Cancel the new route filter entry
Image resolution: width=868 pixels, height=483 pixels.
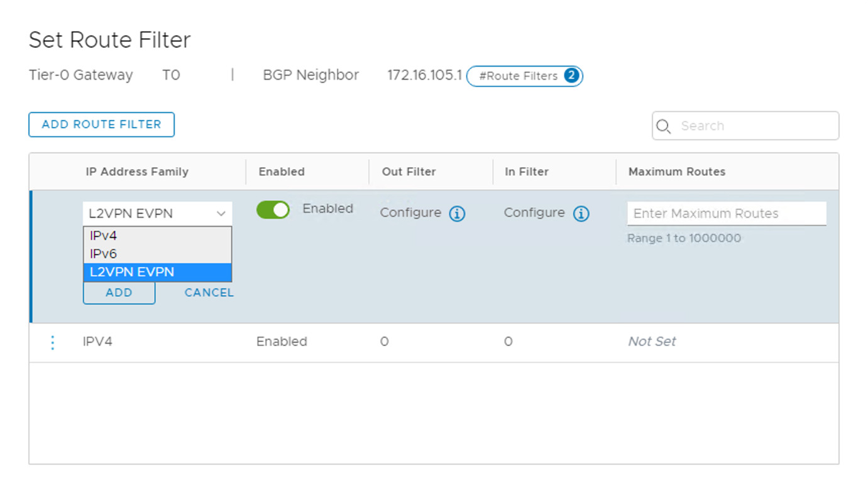pyautogui.click(x=209, y=293)
